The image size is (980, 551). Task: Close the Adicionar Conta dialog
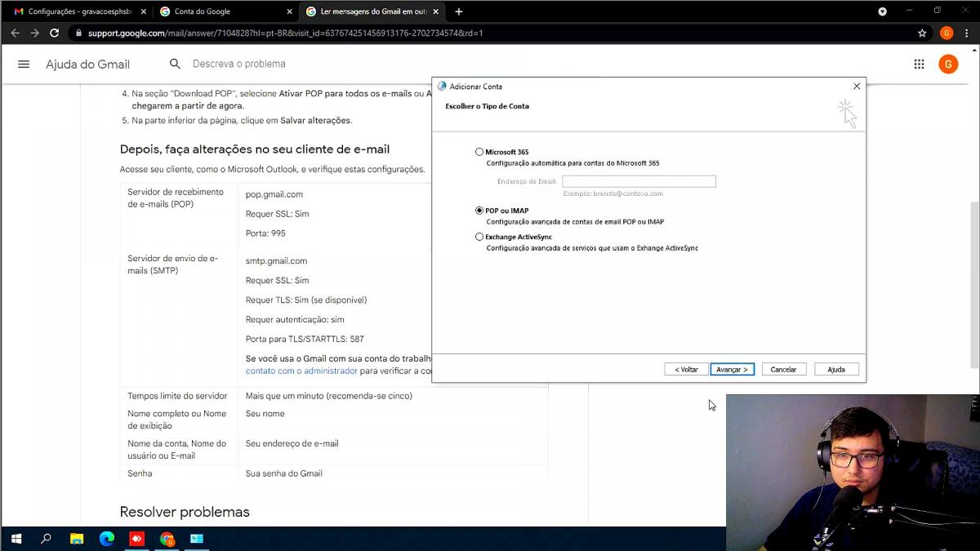coord(856,87)
